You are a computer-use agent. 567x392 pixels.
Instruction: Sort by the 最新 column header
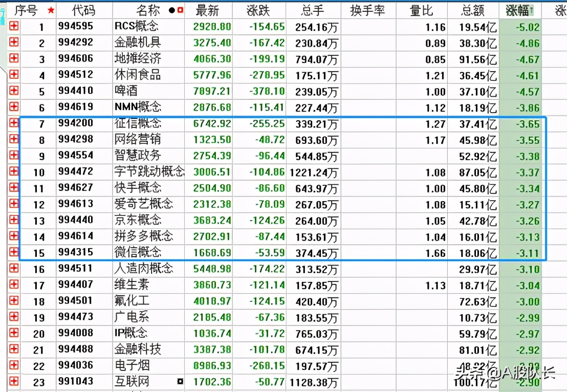click(207, 10)
